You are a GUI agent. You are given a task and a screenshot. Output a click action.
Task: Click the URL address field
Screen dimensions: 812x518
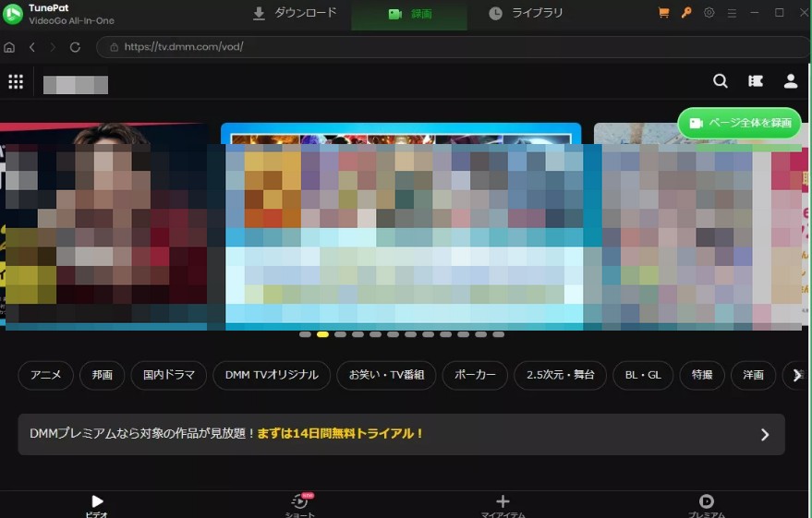452,47
